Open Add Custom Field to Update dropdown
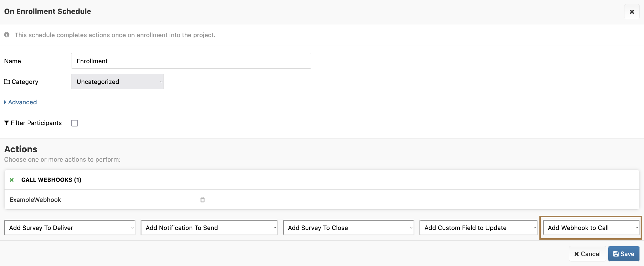This screenshot has height=266, width=644. click(478, 228)
